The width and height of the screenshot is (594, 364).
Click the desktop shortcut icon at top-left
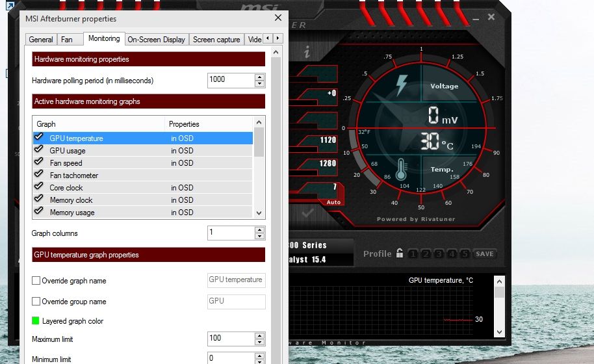click(10, 5)
